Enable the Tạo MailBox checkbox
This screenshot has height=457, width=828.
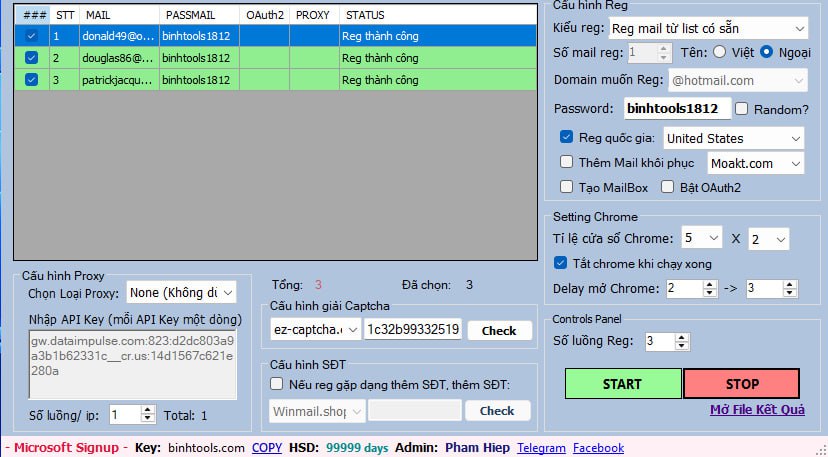coord(566,186)
